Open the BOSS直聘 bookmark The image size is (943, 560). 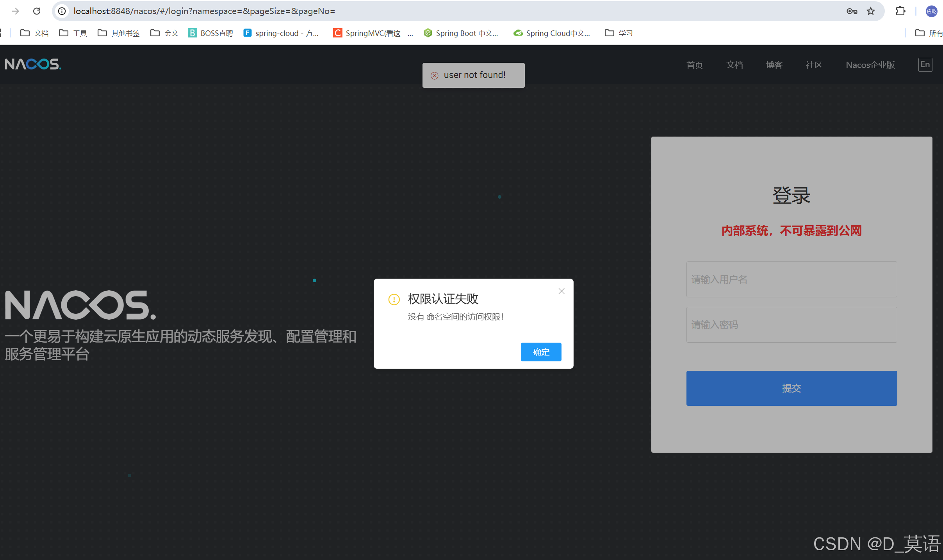[210, 33]
